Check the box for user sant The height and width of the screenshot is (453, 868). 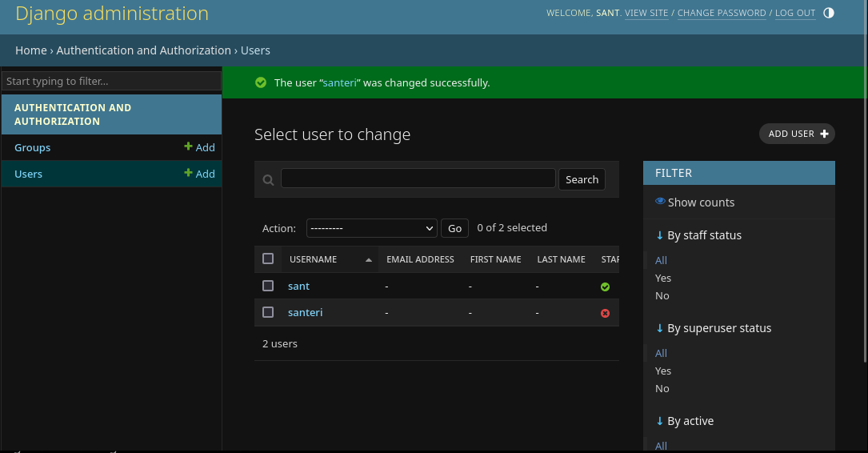point(268,286)
